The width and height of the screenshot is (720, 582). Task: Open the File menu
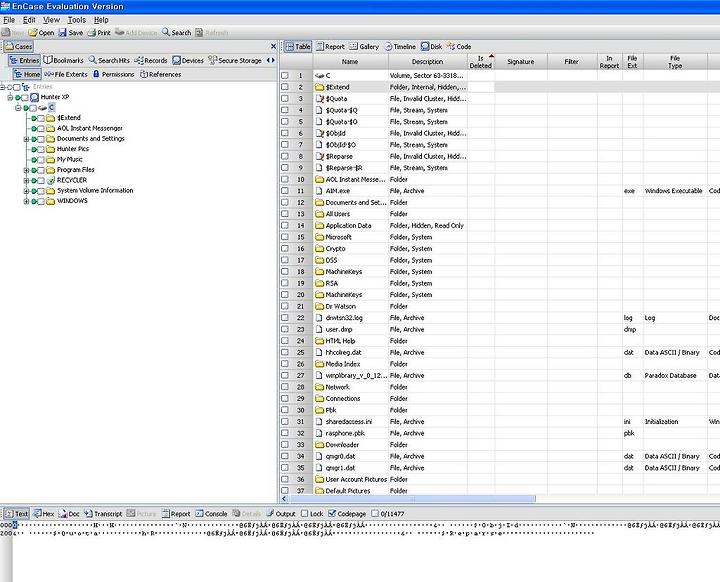click(x=9, y=20)
